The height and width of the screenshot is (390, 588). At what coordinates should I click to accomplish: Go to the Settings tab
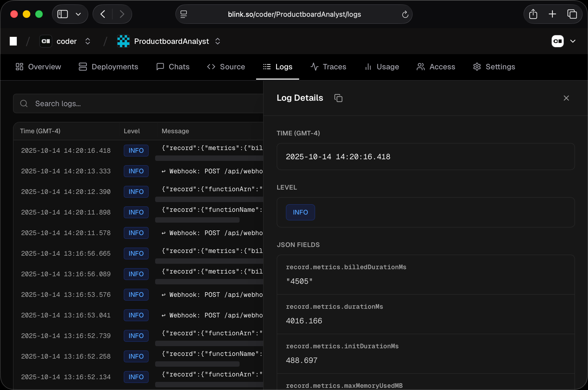coord(494,67)
